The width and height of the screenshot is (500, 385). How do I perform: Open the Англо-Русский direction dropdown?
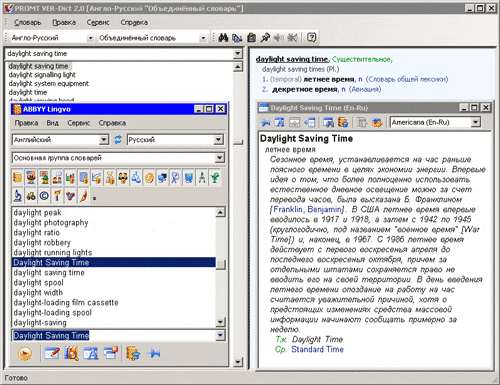click(90, 38)
